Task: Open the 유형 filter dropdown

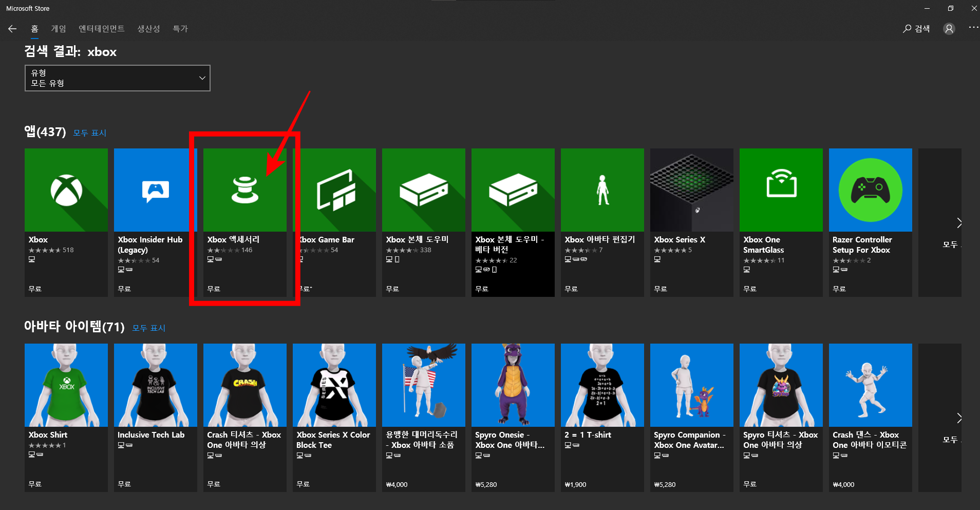Action: click(x=118, y=78)
